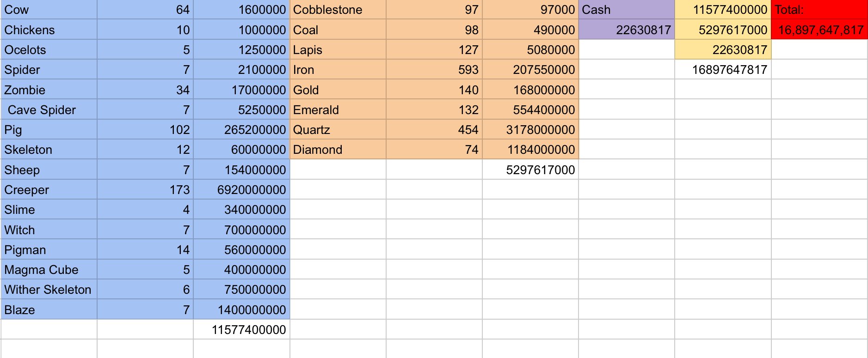Select the purple Cash cell
The image size is (868, 358).
pos(626,10)
